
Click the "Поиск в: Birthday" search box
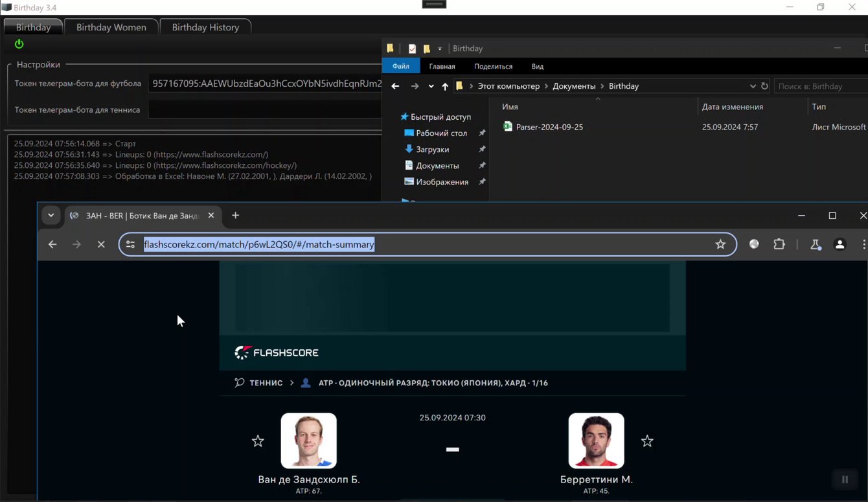click(x=821, y=86)
